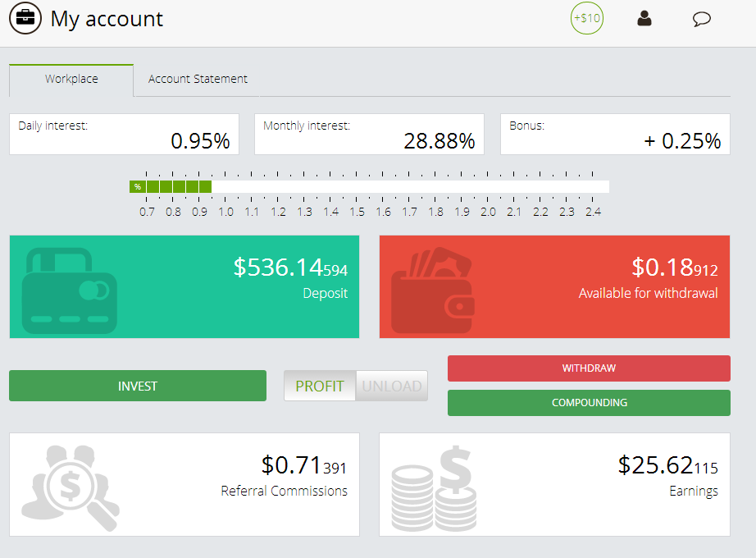The width and height of the screenshot is (756, 558).
Task: Click the Daily interest 0.95% box
Action: tap(124, 135)
